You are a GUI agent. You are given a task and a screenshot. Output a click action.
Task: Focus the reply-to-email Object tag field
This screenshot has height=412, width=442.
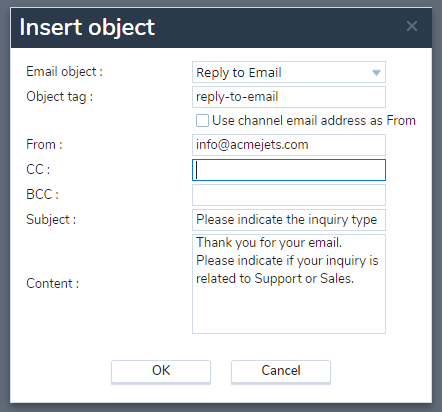click(x=289, y=97)
